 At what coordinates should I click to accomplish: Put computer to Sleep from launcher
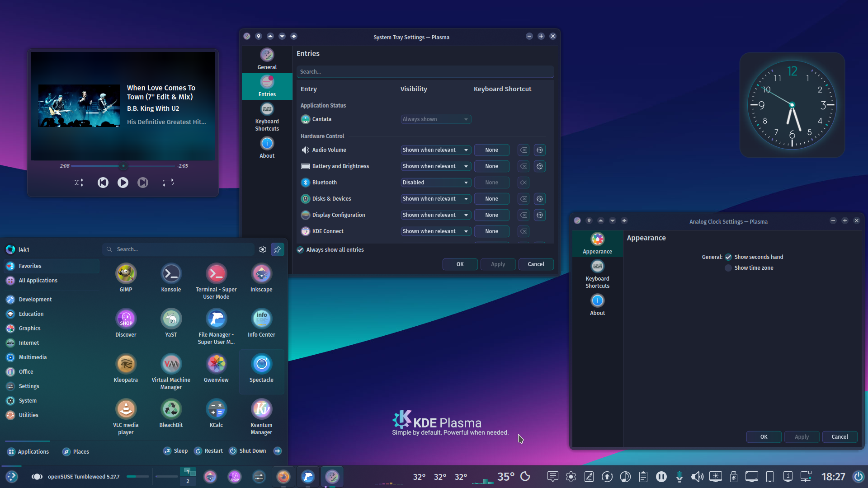point(175,451)
